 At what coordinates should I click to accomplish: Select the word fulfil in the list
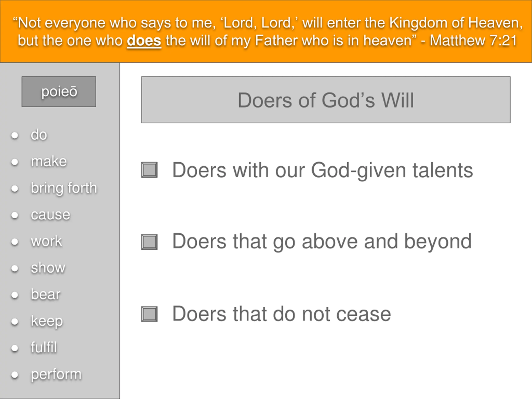coord(44,347)
